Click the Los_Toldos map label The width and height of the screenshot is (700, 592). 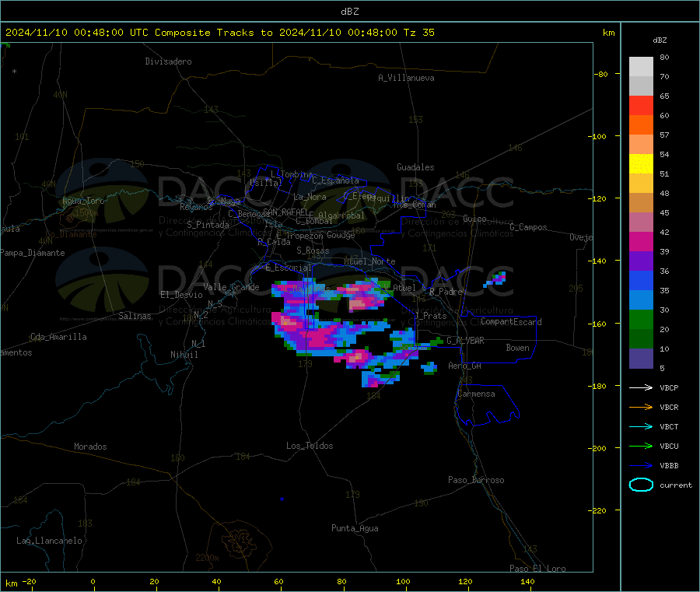(x=310, y=446)
